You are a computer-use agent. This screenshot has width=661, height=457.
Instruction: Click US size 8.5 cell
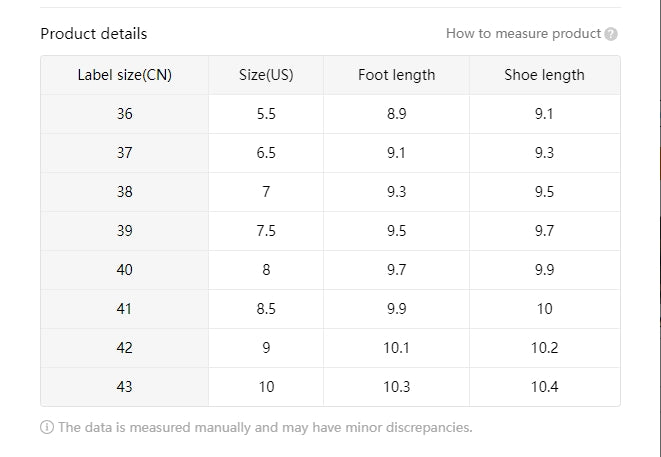coord(266,309)
